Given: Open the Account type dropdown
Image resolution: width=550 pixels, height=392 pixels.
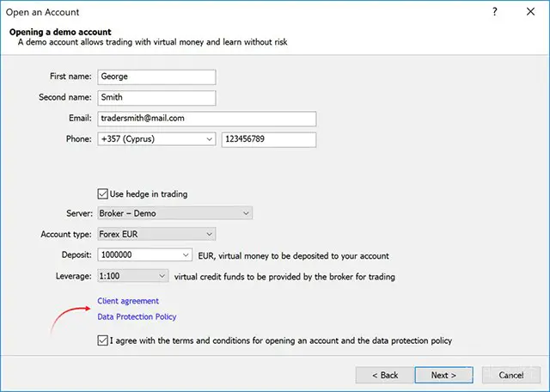Looking at the screenshot, I should tap(156, 234).
